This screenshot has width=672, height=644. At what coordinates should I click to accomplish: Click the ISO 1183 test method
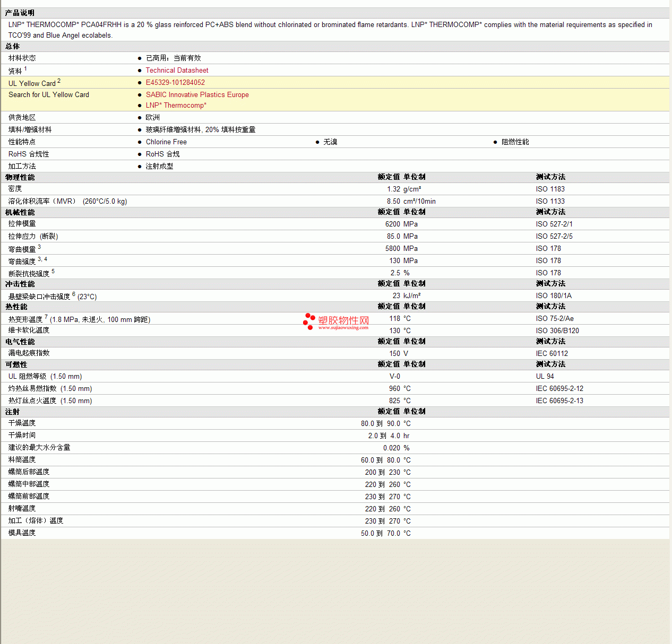(550, 189)
